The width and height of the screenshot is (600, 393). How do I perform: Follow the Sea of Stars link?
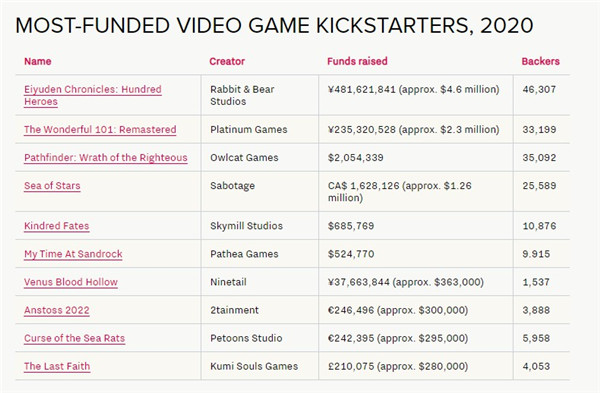[52, 186]
